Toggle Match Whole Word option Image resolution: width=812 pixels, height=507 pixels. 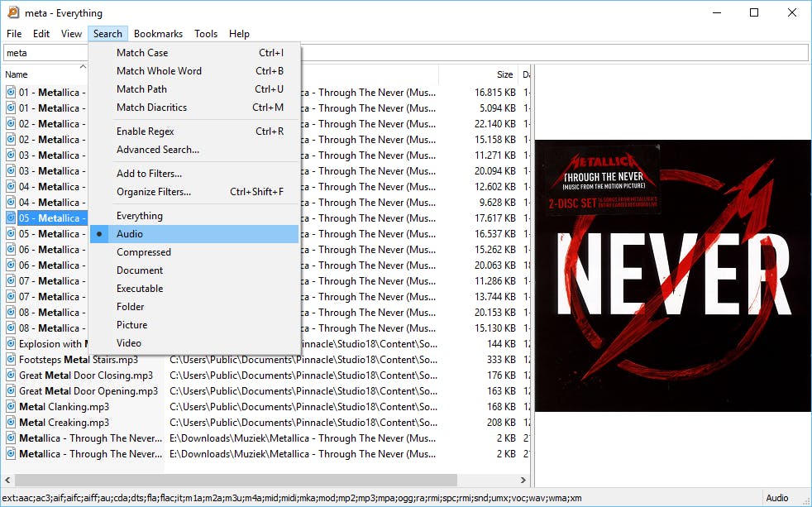194,71
